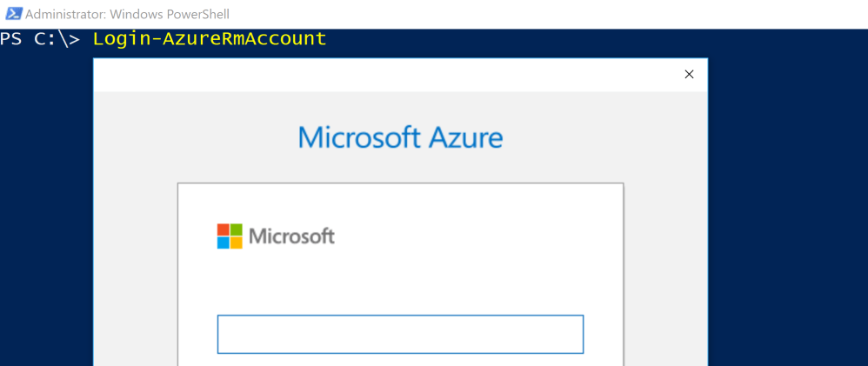Click the Administrator: Windows PowerShell window title
The width and height of the screenshot is (868, 366).
[x=127, y=14]
